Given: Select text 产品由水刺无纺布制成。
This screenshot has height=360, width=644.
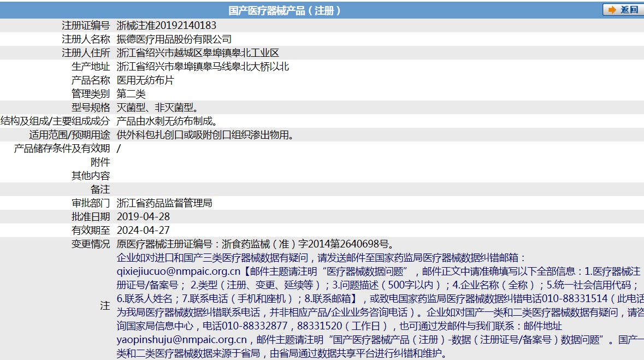Looking at the screenshot, I should tap(168, 121).
